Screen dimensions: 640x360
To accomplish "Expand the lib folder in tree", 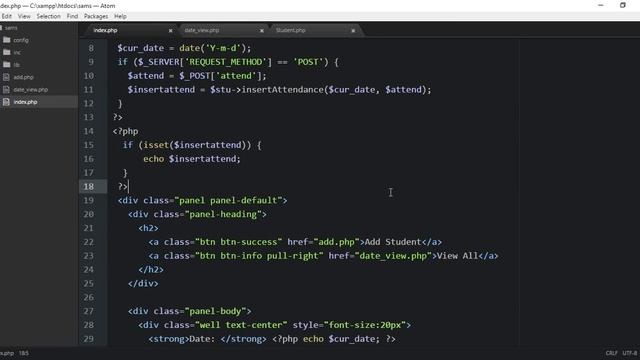I will (x=16, y=64).
